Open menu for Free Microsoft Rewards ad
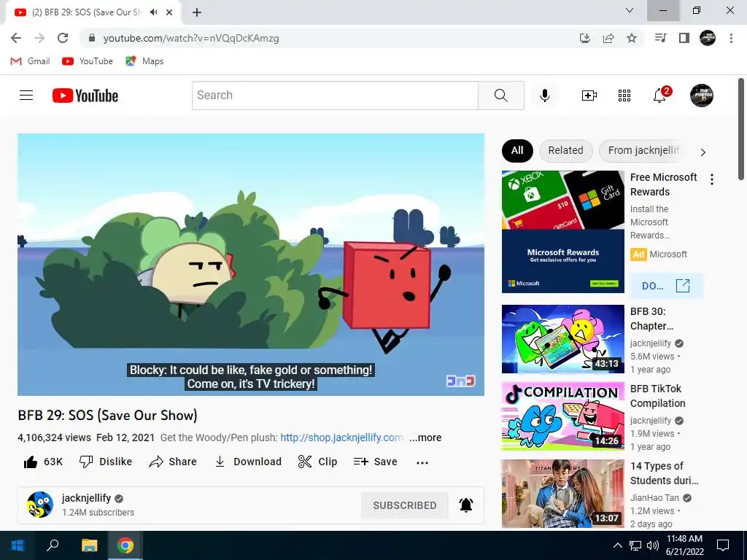Image resolution: width=747 pixels, height=560 pixels. pyautogui.click(x=712, y=179)
